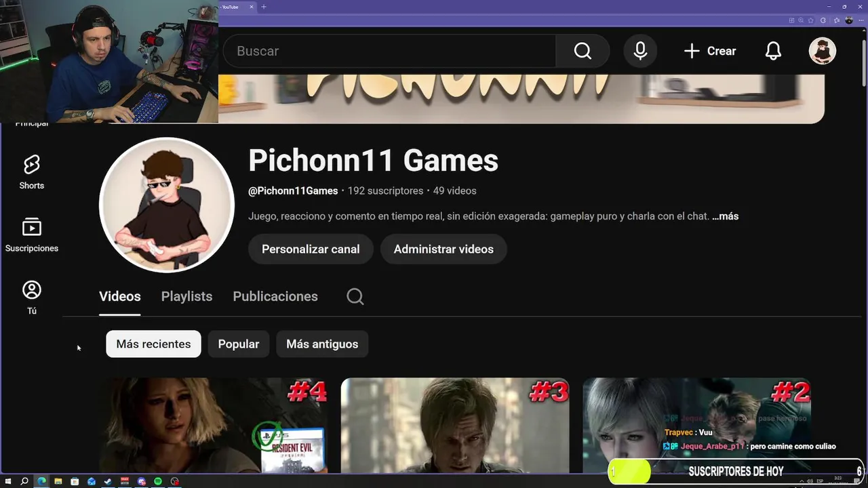Screen dimensions: 868x488
Task: Select the Videos channel tab
Action: coord(120,296)
